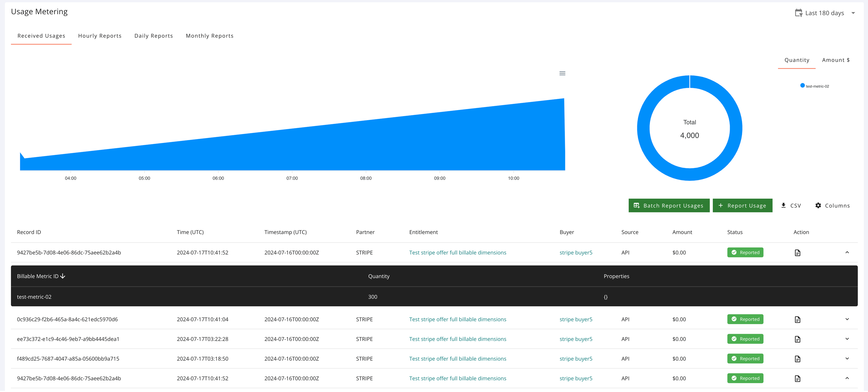Expand row 0c936c29 with chevron
Screen dimensions: 868x392
coord(847,319)
